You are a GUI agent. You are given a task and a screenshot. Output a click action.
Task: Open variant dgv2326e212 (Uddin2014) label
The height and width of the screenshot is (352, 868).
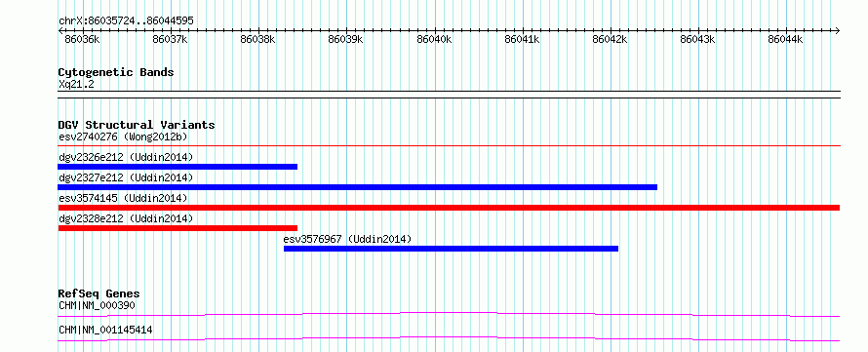(x=126, y=157)
